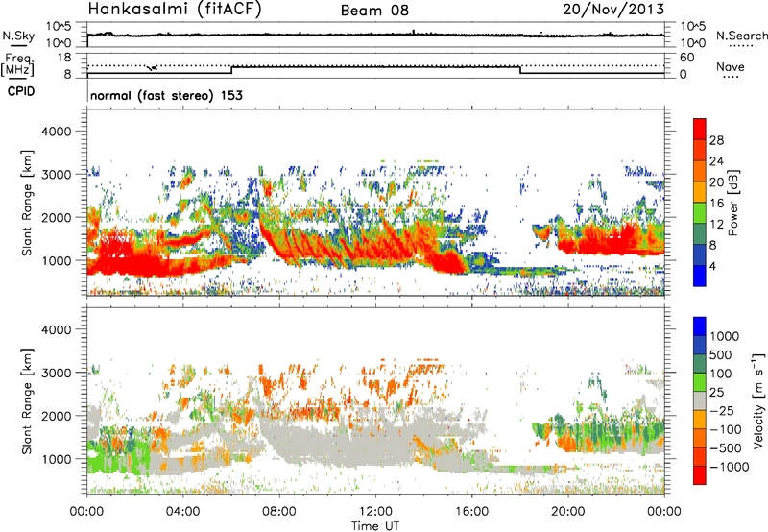Click the '500' label on Velocity colorbar
Viewport: 768px width, 532px height.
tap(723, 355)
